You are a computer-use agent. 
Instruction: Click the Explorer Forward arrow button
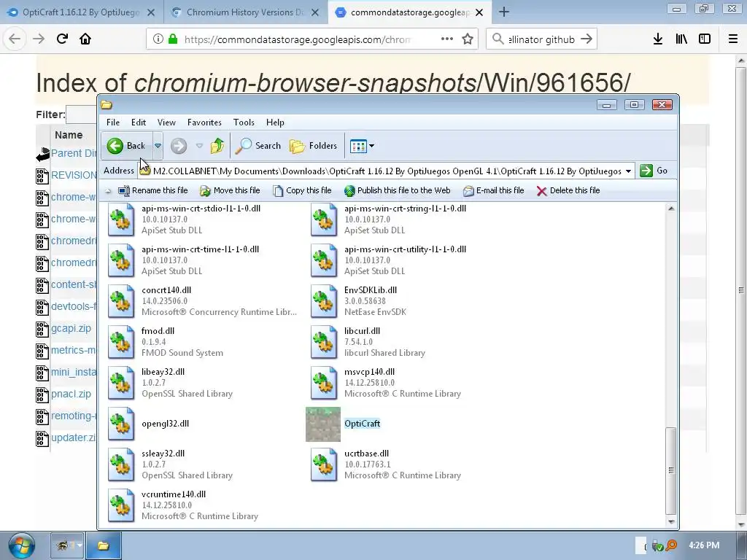[x=179, y=146]
